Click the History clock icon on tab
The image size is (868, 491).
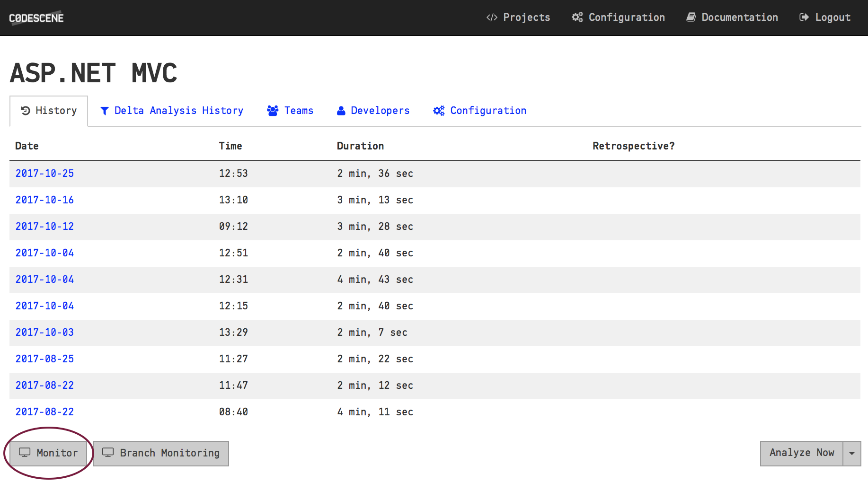click(x=26, y=111)
